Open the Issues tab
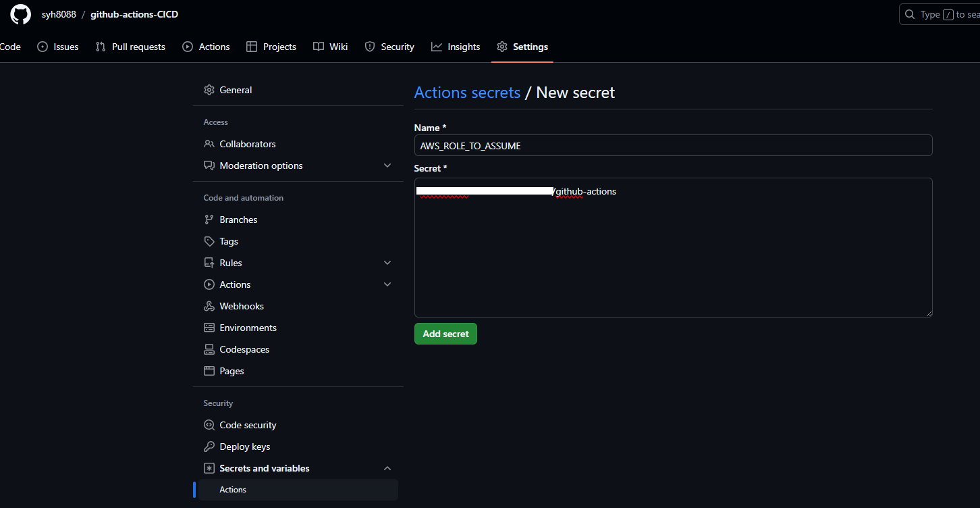 coord(58,47)
